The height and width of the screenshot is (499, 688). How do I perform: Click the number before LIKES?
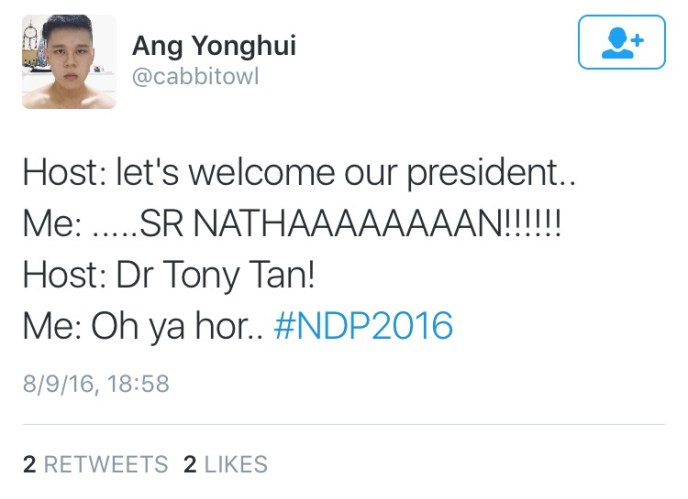[190, 464]
